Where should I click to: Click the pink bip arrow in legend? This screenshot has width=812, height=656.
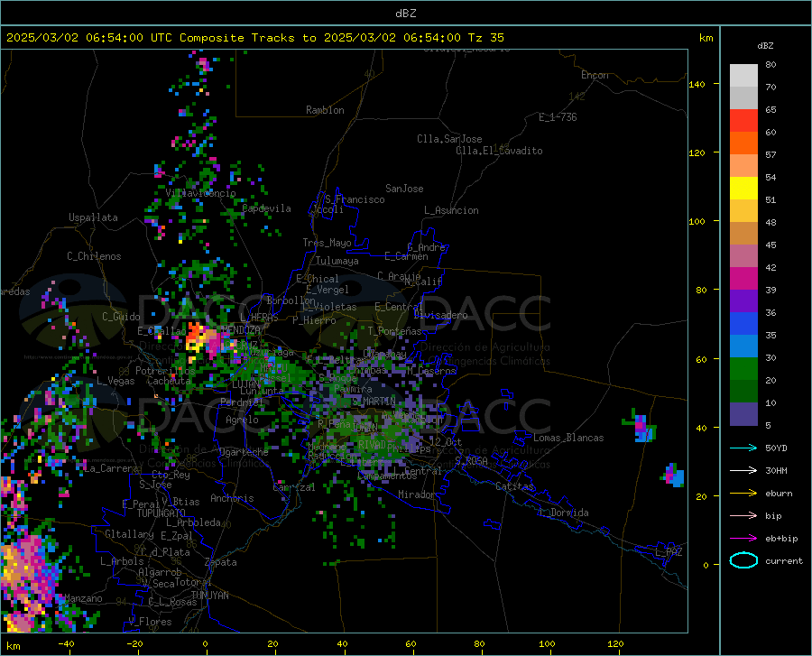[743, 516]
